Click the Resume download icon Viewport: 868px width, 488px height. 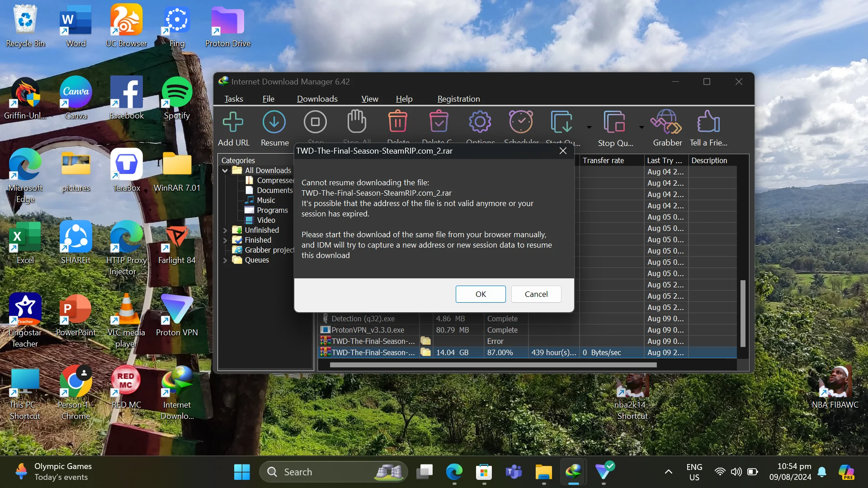click(x=274, y=122)
